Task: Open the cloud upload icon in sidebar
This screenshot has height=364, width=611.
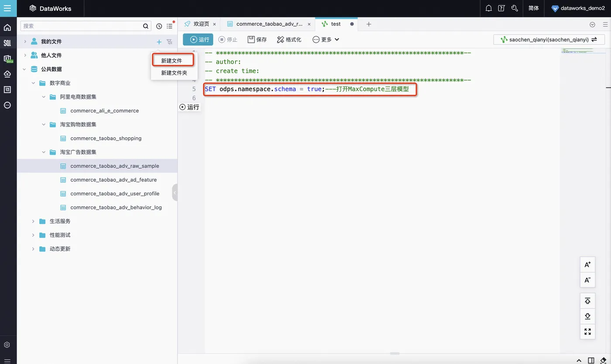Action: (7, 74)
